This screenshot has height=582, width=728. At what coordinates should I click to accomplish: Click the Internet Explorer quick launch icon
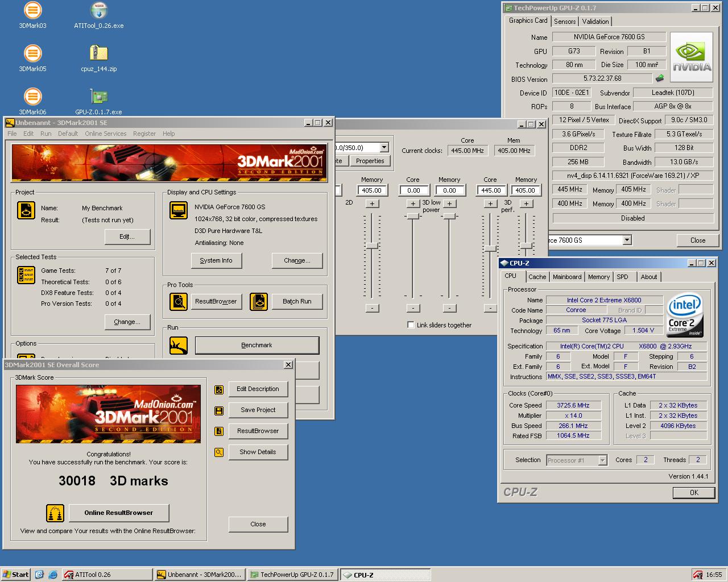point(52,575)
